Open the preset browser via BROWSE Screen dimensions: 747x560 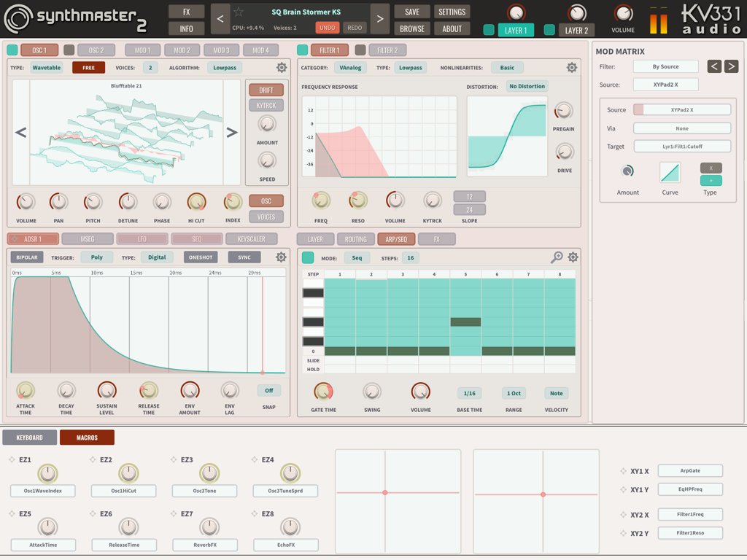411,28
